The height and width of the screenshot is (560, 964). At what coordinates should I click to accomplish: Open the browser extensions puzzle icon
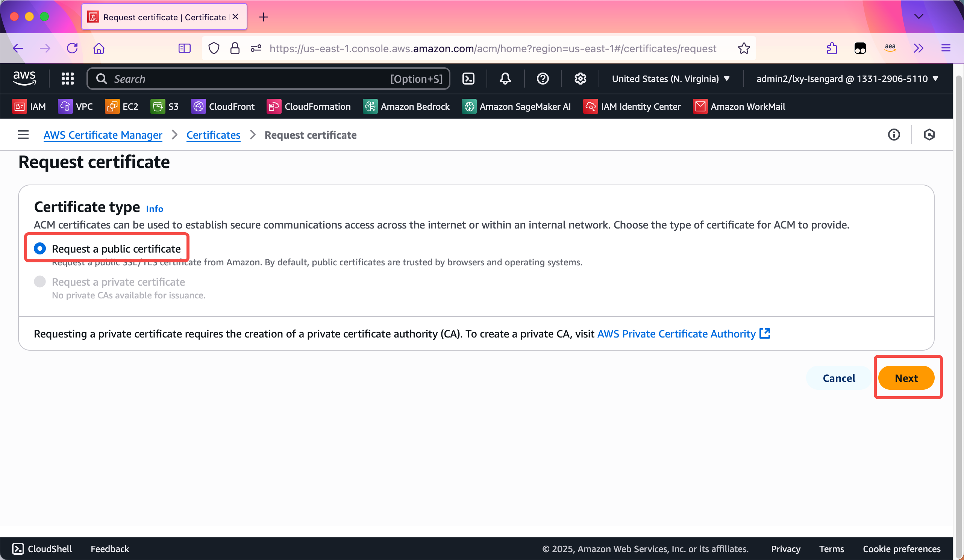pyautogui.click(x=831, y=48)
